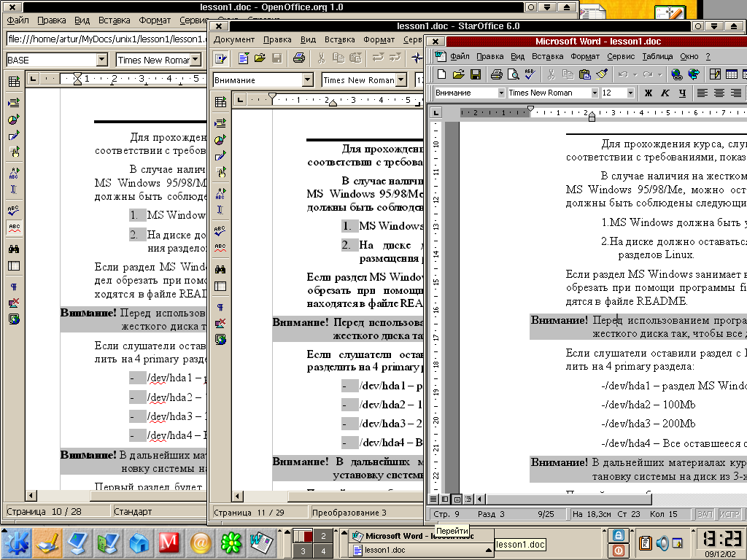Expand Times New Roman dropdown in OpenOffice
This screenshot has width=747, height=560.
pyautogui.click(x=196, y=60)
